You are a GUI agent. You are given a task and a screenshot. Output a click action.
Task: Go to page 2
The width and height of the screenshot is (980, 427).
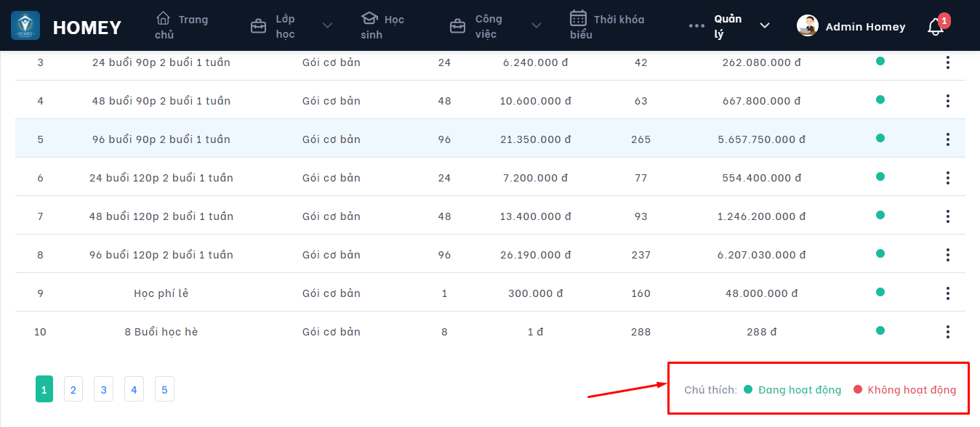pyautogui.click(x=73, y=389)
